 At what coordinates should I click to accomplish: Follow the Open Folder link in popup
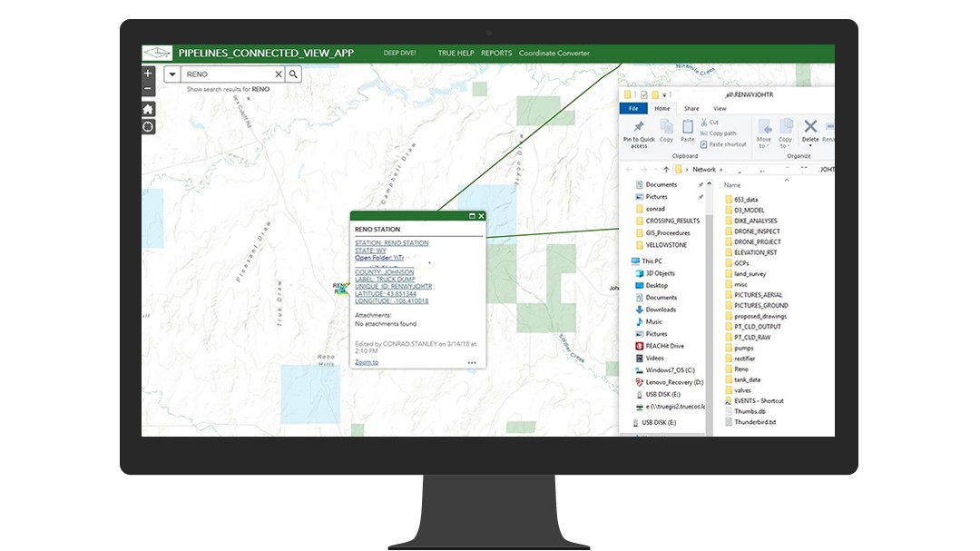(x=379, y=258)
